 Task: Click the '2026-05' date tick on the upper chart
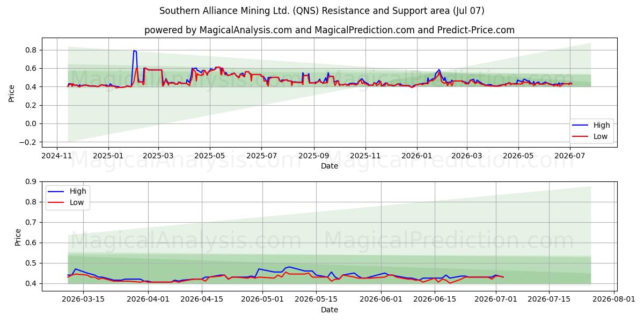tap(518, 156)
